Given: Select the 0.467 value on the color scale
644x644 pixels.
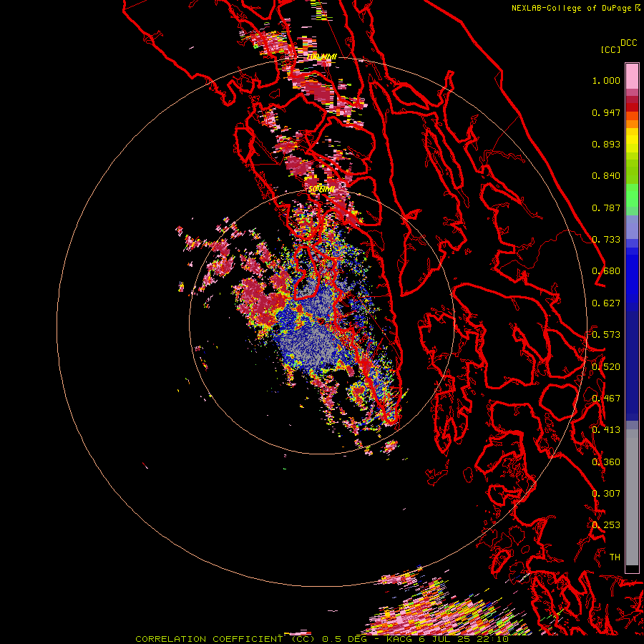Looking at the screenshot, I should point(606,399).
